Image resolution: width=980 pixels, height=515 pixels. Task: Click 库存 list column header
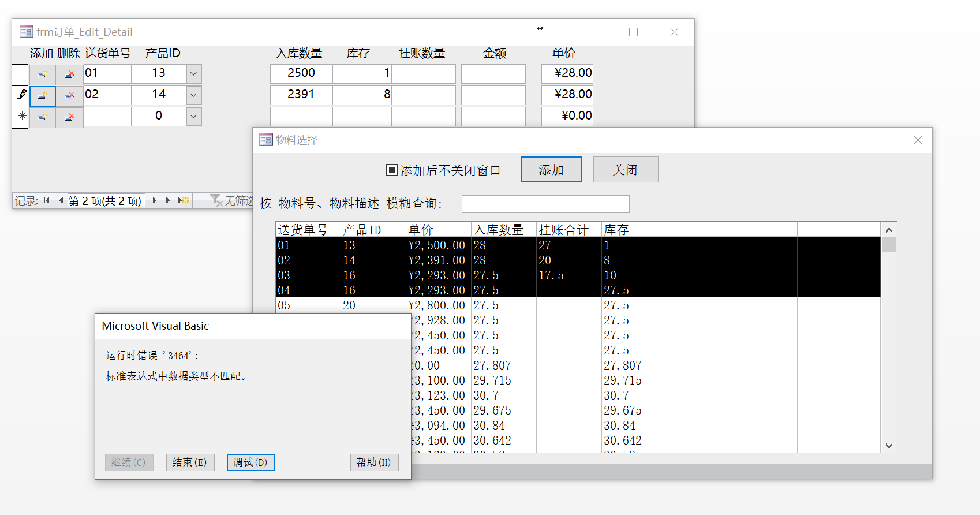click(x=634, y=229)
